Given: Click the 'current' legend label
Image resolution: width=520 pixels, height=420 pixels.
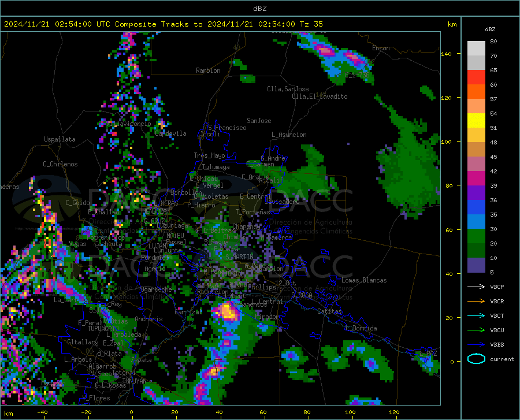Looking at the screenshot, I should (502, 359).
